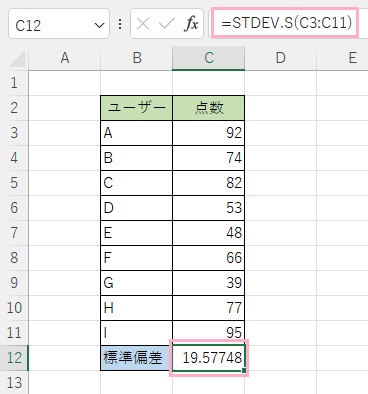Click the Name Box showing C12

click(x=59, y=24)
